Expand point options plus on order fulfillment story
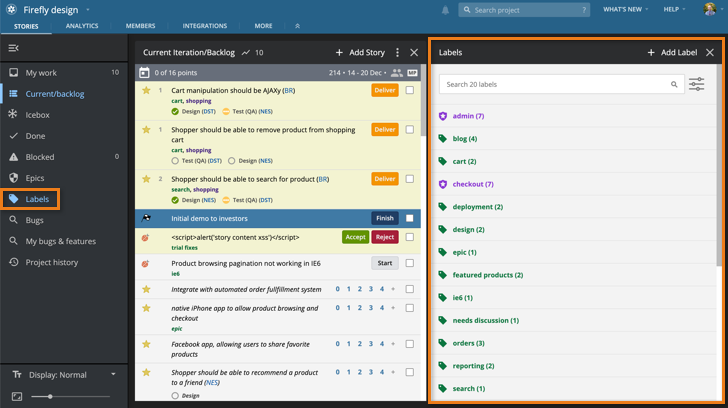728x408 pixels. tap(393, 289)
